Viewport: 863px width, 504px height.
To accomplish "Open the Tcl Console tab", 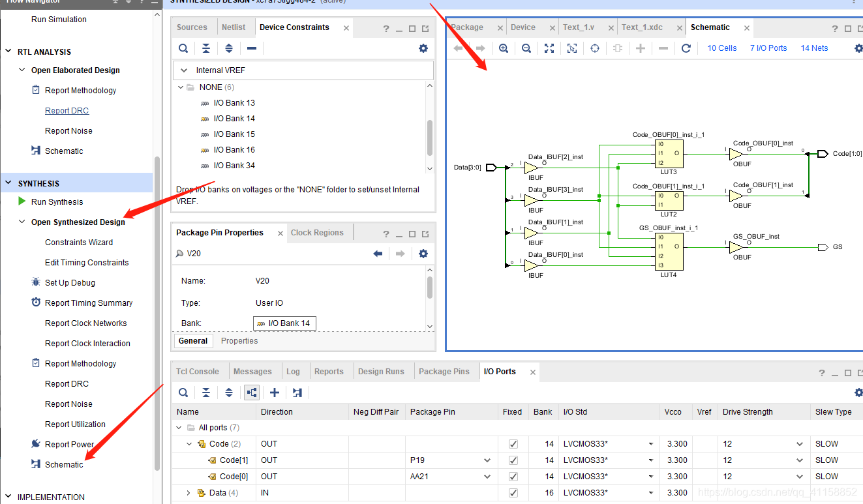I will pyautogui.click(x=198, y=372).
